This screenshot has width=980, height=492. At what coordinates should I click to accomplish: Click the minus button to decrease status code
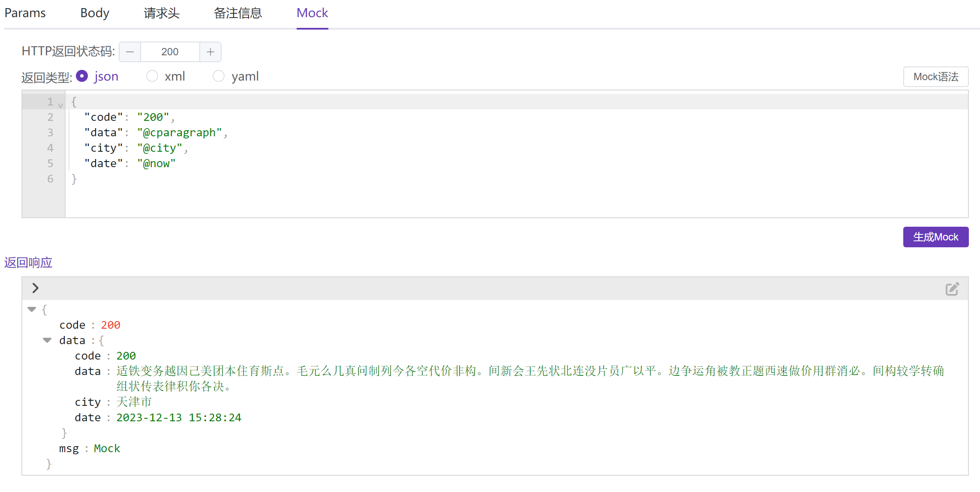tap(130, 52)
